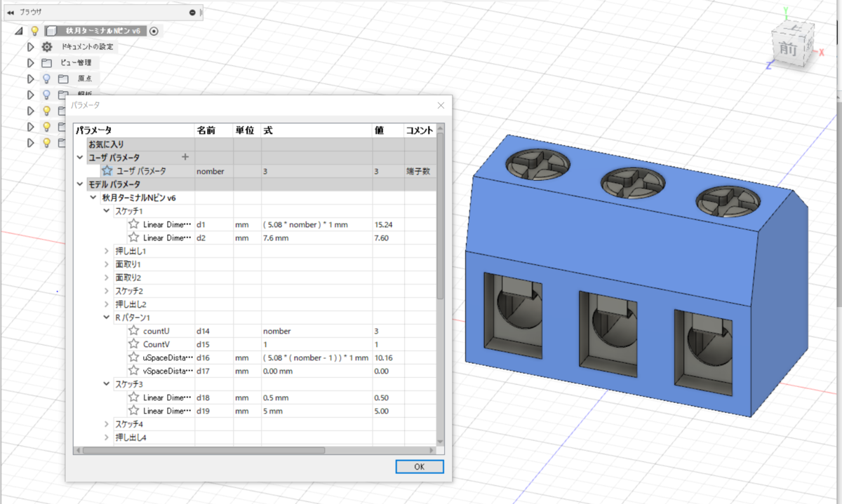
Task: Unstar the nomber user parameter
Action: (107, 170)
